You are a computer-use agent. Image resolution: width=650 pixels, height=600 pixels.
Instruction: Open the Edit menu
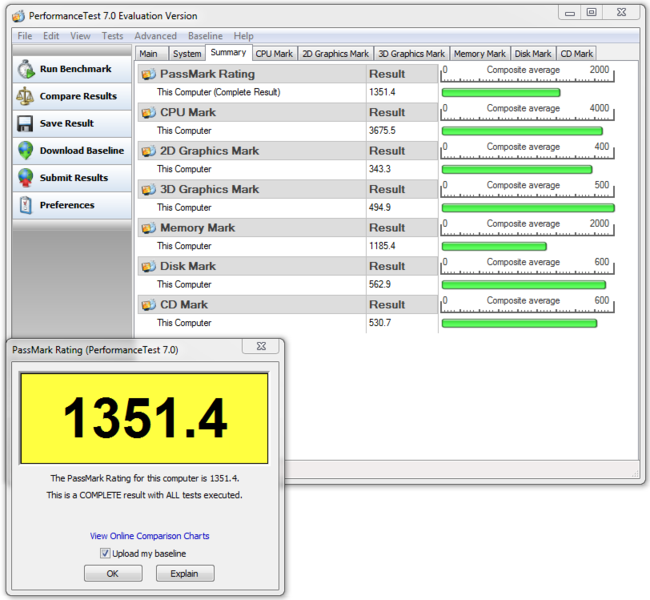click(x=51, y=36)
